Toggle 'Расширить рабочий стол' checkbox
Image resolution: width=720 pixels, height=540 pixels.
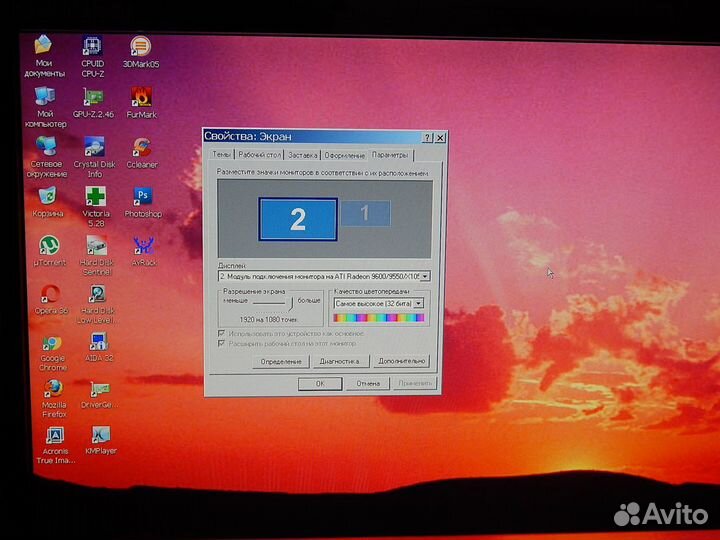(x=222, y=343)
